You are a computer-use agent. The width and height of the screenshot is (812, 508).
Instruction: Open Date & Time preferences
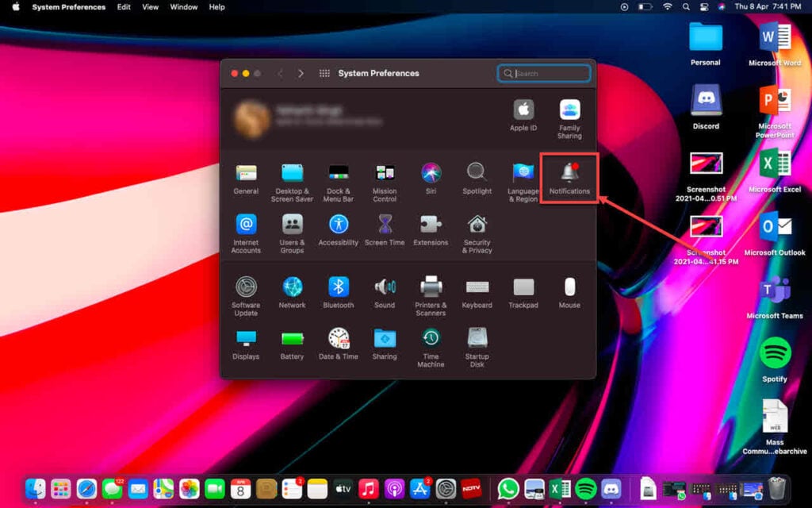(x=338, y=344)
